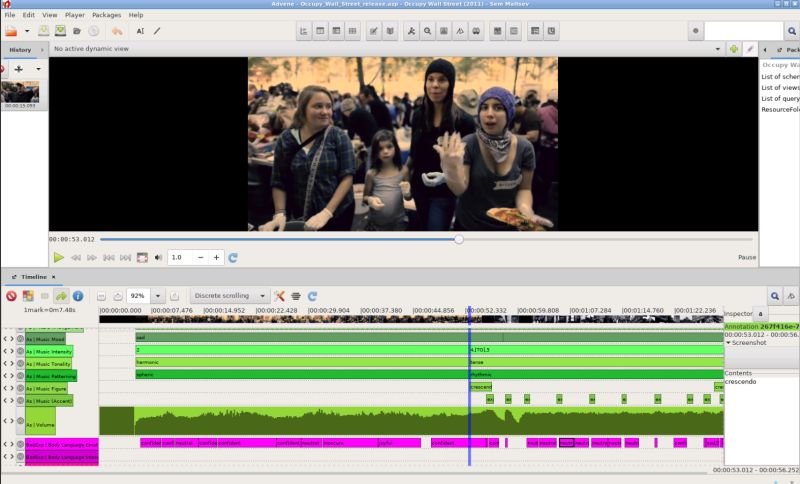Click the plus icon in History panel
Image resolution: width=800 pixels, height=484 pixels.
(19, 69)
